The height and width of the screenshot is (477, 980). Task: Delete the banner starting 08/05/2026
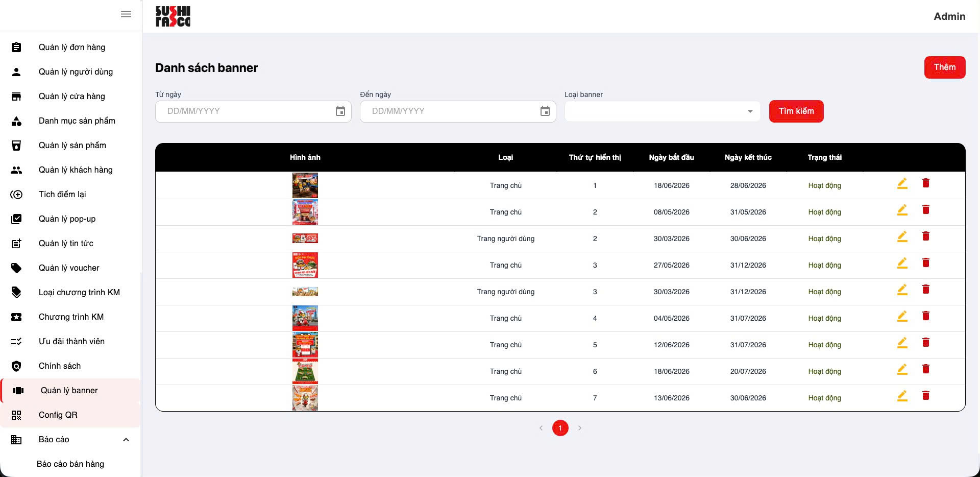coord(926,209)
